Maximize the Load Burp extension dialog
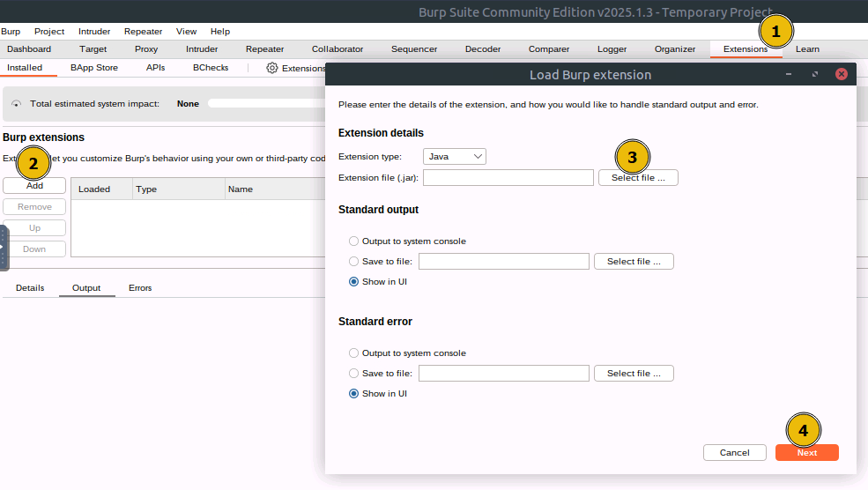 pyautogui.click(x=815, y=74)
